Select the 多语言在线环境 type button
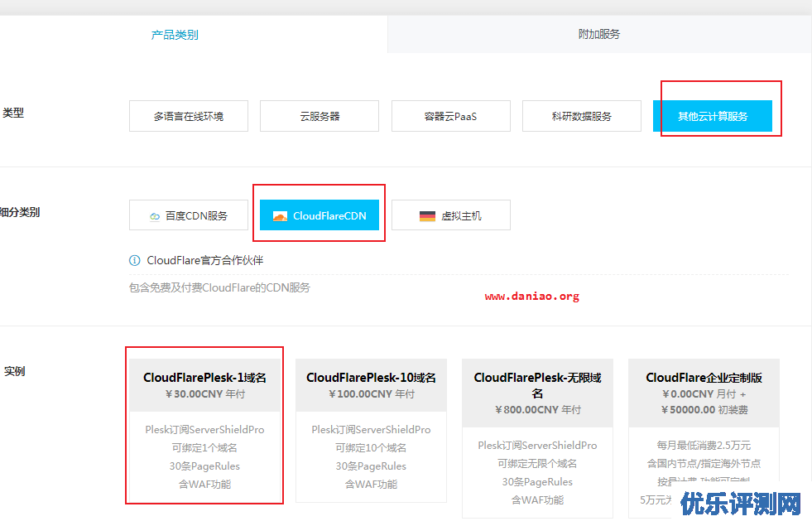Screen dimensions: 812x526 pyautogui.click(x=189, y=116)
